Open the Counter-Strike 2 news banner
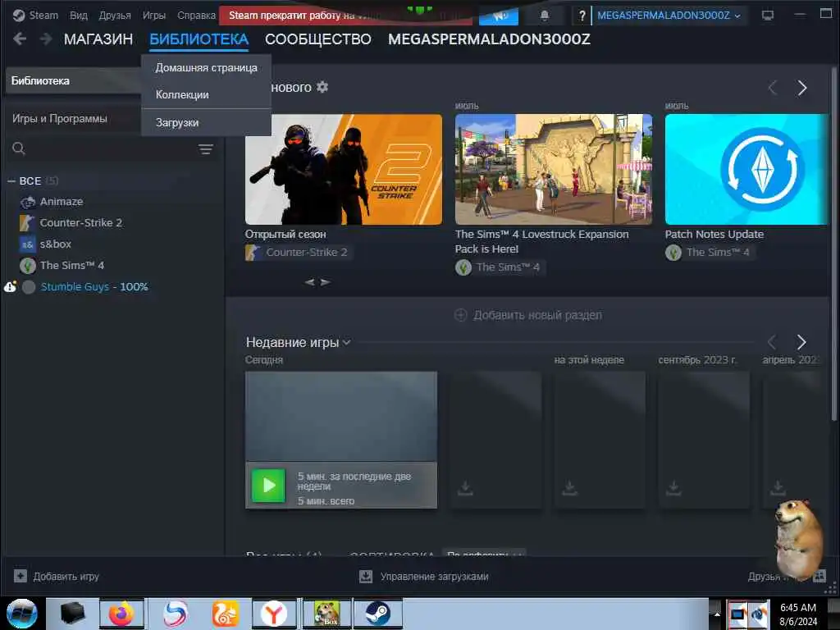Image resolution: width=840 pixels, height=630 pixels. pyautogui.click(x=344, y=169)
